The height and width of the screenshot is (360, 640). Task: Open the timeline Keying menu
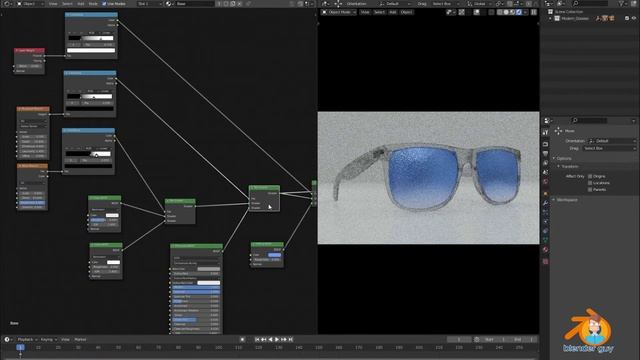point(48,340)
